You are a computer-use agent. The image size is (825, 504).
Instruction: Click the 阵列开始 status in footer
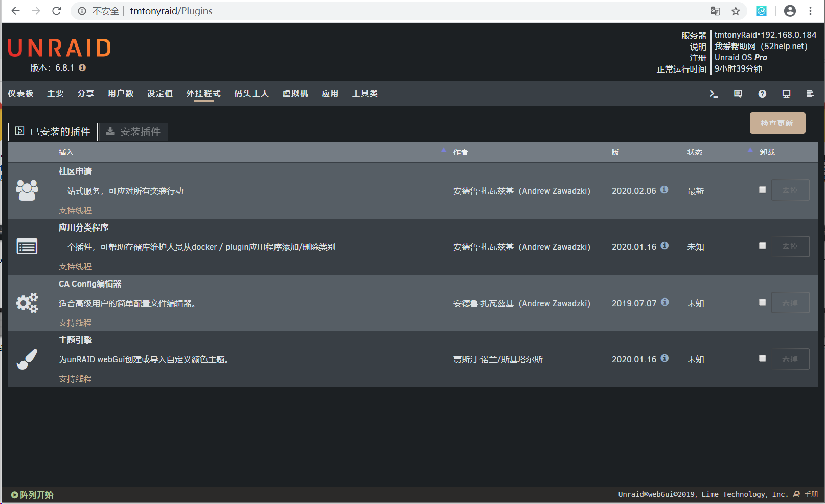coord(32,495)
